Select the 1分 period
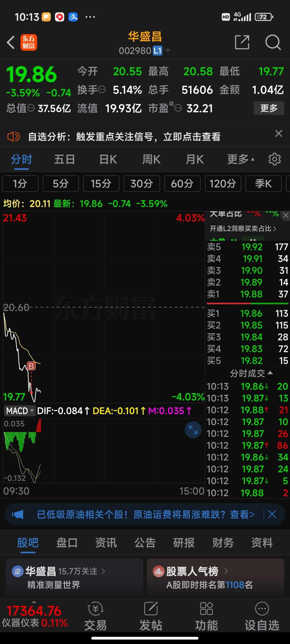This screenshot has height=644, width=290. click(20, 184)
